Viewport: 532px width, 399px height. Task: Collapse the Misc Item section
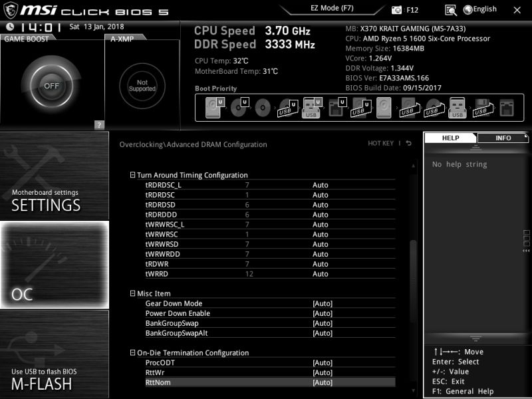[132, 293]
